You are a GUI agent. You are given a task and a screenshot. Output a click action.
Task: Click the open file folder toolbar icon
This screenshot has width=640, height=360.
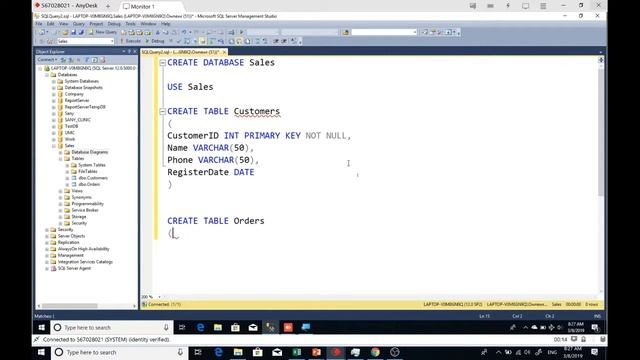tap(65, 32)
